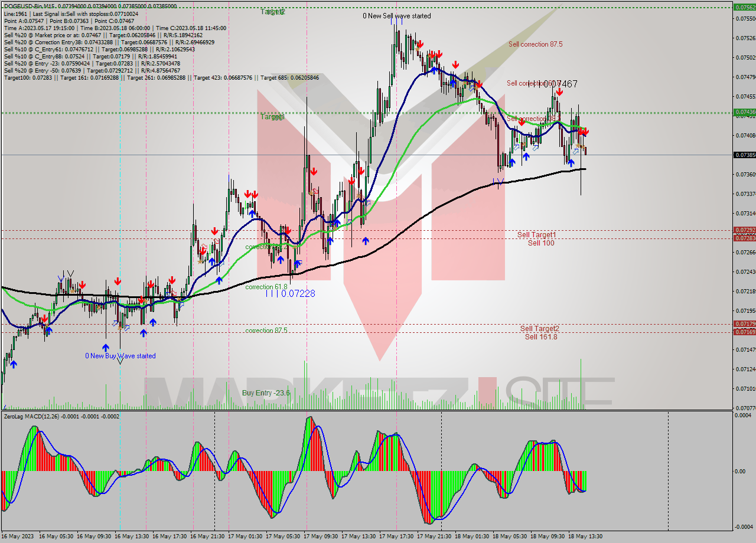
Task: Click the 'Sell Target2' label
Action: pyautogui.click(x=540, y=329)
